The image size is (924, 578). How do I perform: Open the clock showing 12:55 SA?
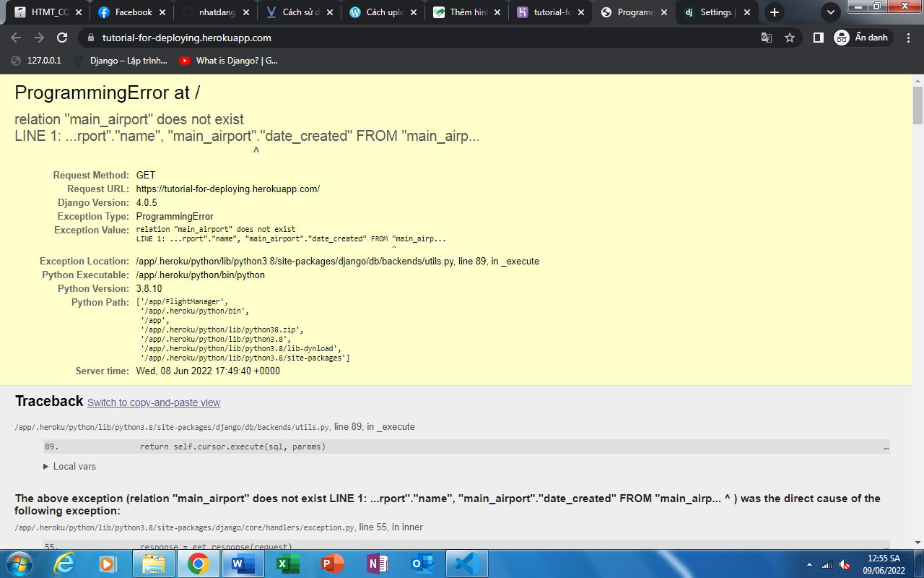tap(884, 564)
